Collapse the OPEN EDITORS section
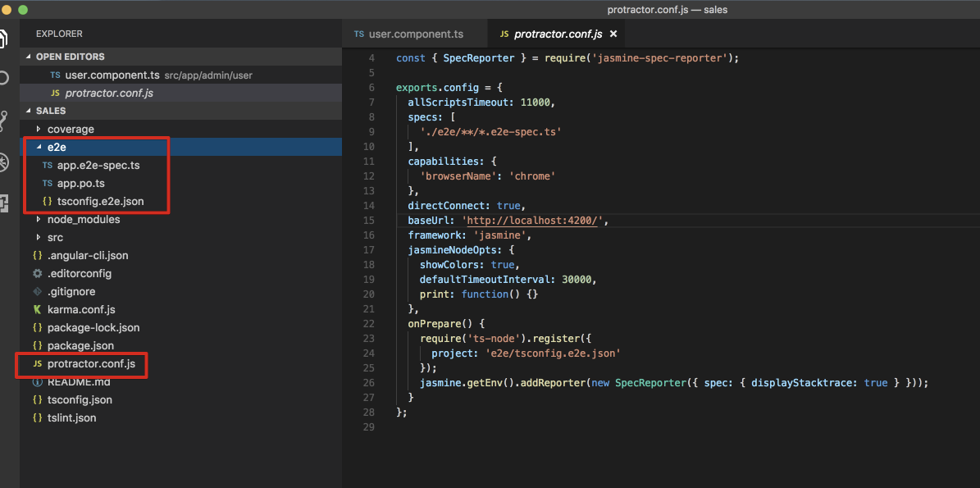Viewport: 980px width, 488px height. [x=181, y=57]
